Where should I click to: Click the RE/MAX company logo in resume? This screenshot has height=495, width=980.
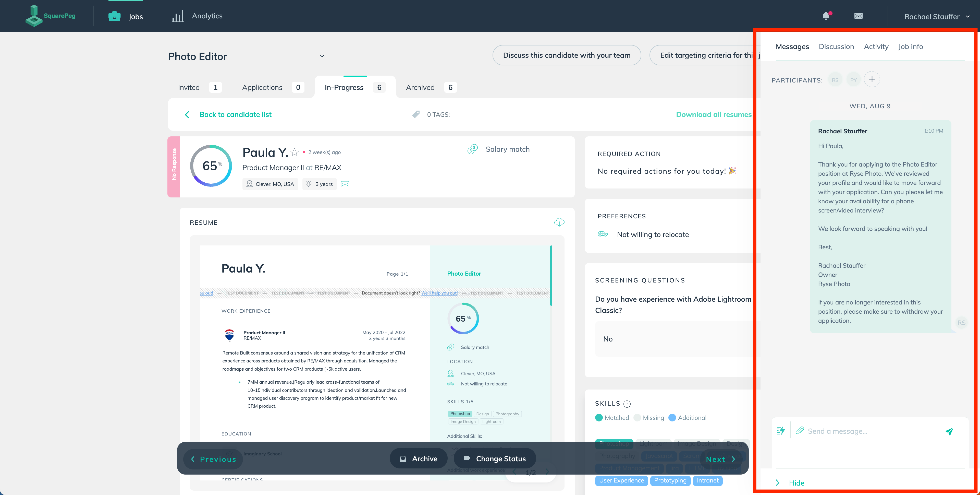(229, 335)
